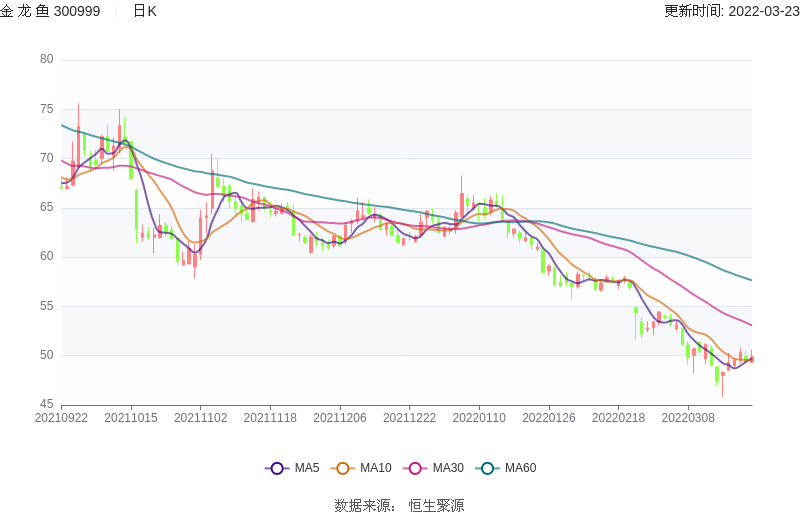The image size is (800, 517).
Task: Select the 日K chart type label
Action: click(145, 11)
